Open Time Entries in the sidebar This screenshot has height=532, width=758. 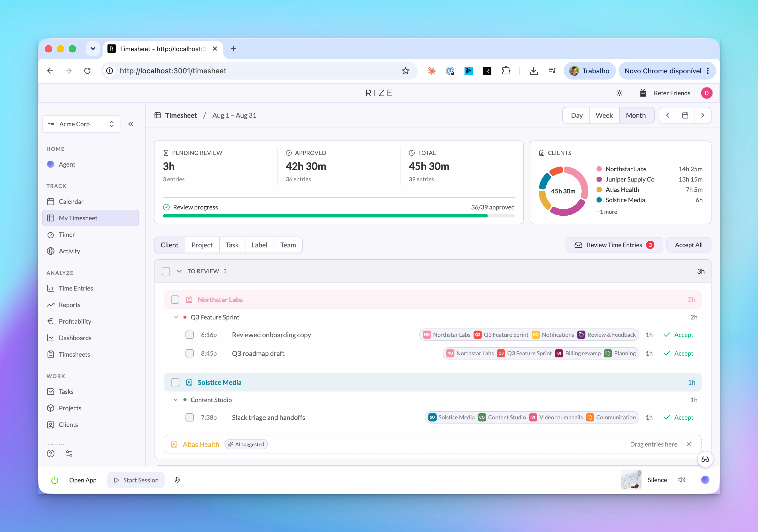[x=90, y=288]
